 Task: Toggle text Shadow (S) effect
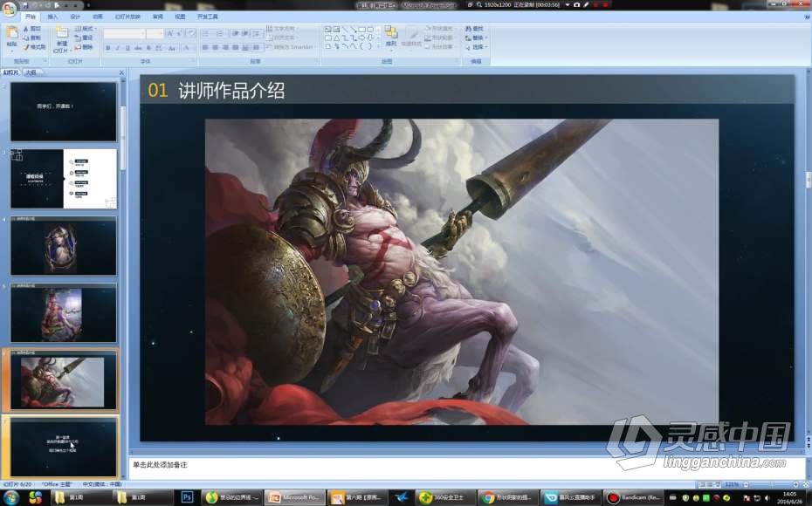point(148,48)
